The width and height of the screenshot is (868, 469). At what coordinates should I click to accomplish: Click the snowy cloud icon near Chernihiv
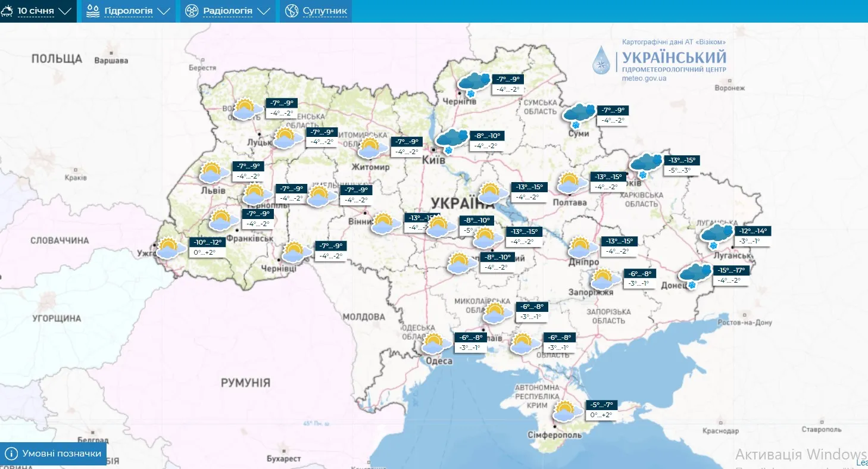pyautogui.click(x=473, y=83)
